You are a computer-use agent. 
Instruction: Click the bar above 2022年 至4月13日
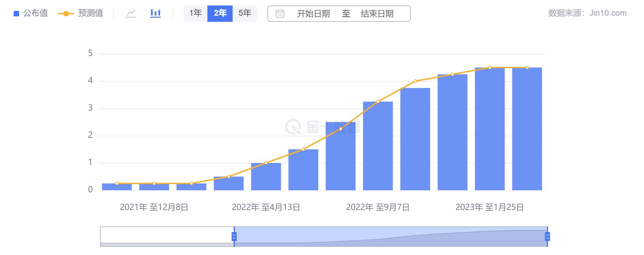coord(266,177)
